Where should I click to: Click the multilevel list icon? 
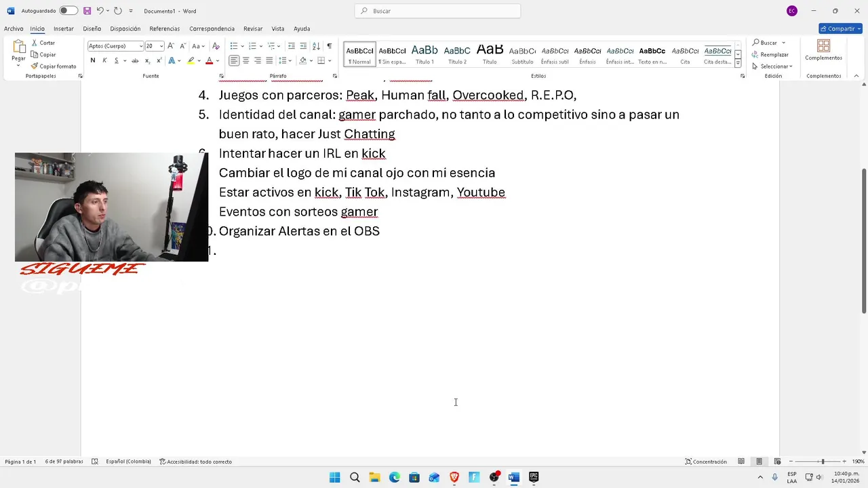tap(271, 46)
